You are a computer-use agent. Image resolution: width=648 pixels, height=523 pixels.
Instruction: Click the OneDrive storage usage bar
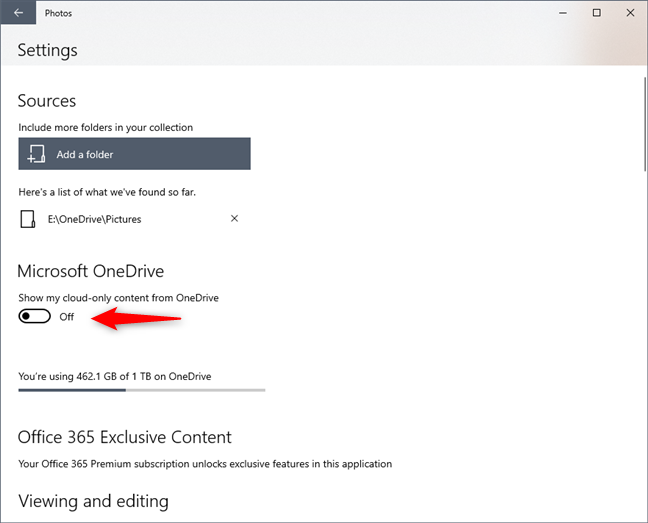tap(142, 390)
